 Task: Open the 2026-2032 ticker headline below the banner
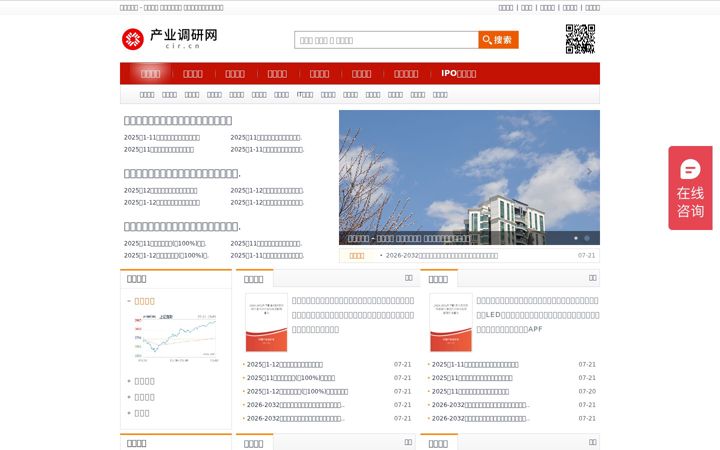click(441, 255)
